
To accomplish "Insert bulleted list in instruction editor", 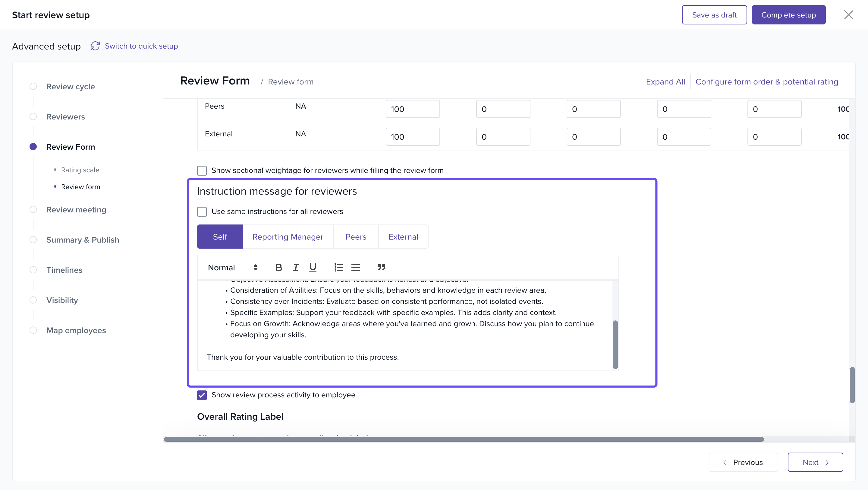I will coord(356,267).
